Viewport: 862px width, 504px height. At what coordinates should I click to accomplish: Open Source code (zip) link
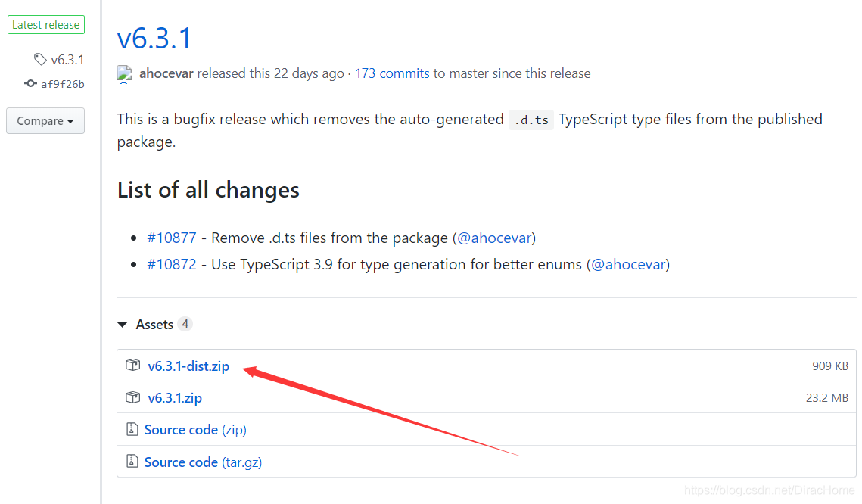tap(195, 430)
